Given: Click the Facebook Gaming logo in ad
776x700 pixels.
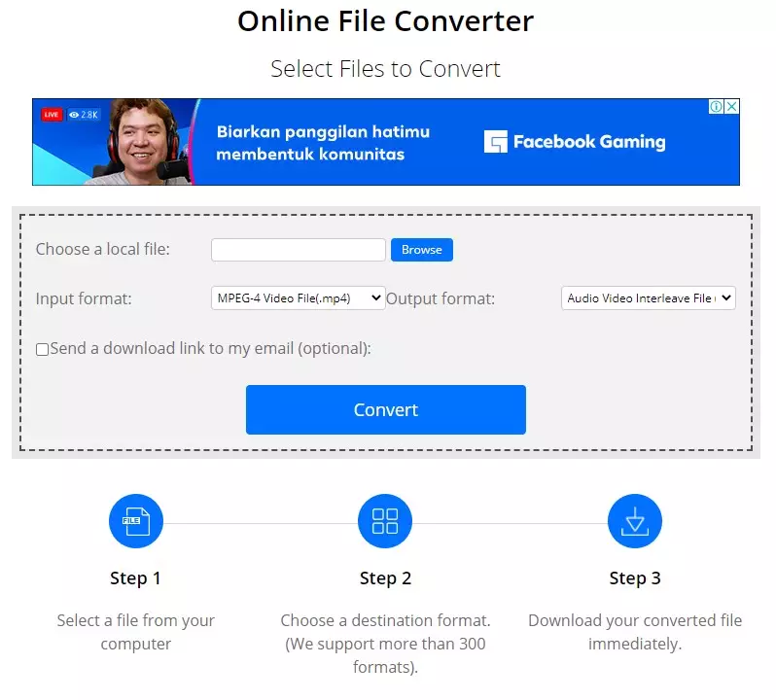Looking at the screenshot, I should tap(575, 142).
